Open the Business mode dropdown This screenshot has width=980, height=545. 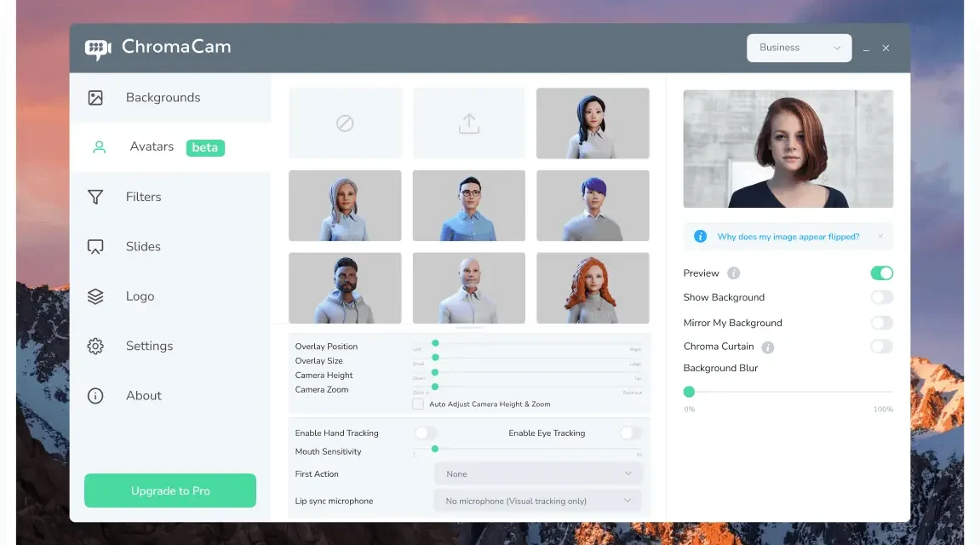799,48
